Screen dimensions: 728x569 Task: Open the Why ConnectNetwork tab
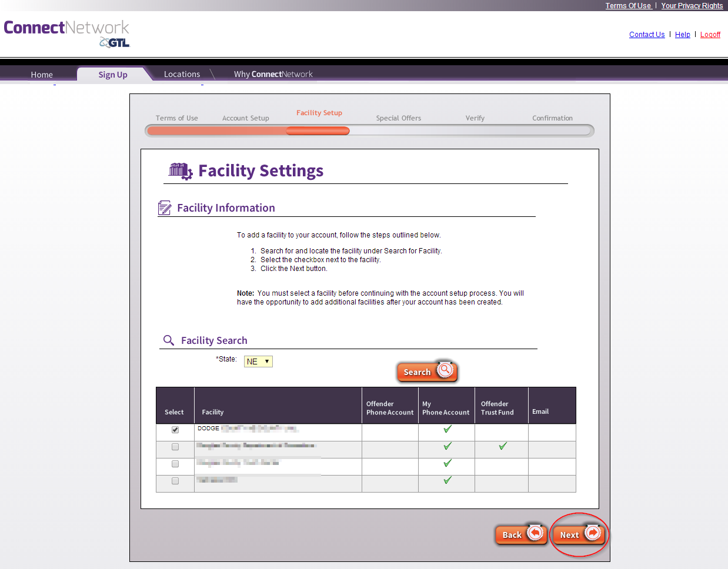click(x=273, y=74)
